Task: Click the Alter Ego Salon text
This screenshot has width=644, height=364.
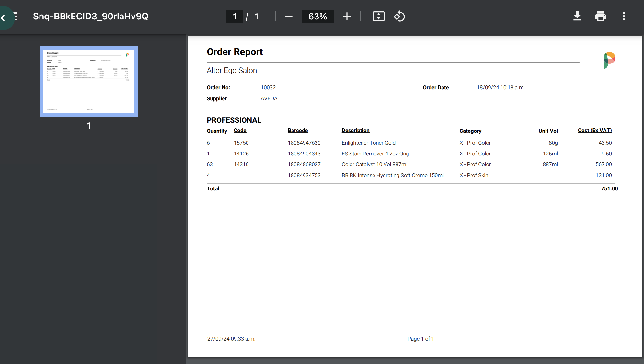Action: (x=232, y=70)
